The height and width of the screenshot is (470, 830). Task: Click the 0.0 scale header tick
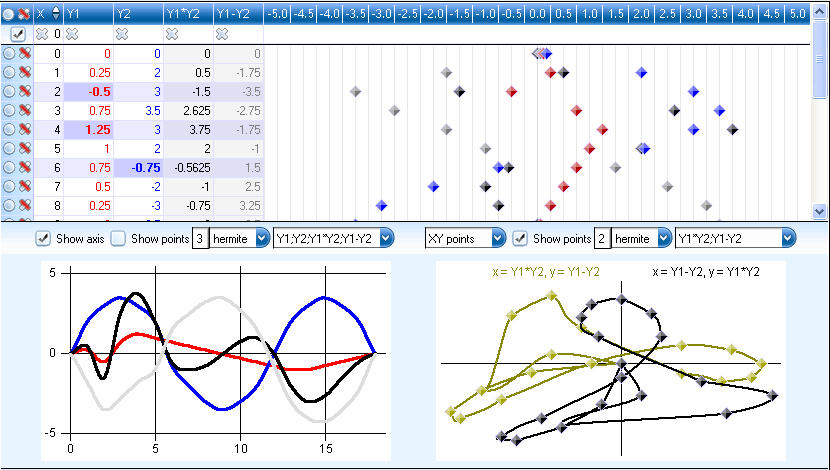tap(537, 14)
